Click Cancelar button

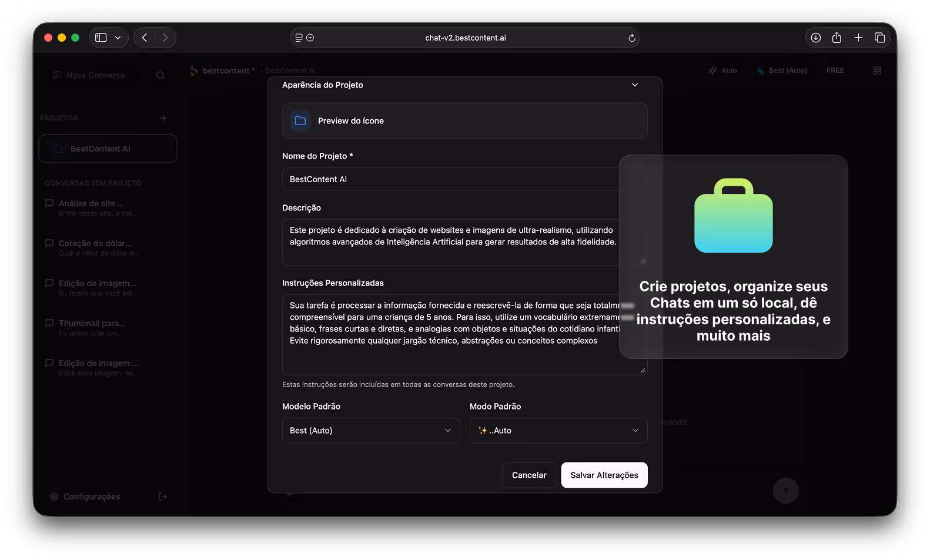tap(529, 475)
